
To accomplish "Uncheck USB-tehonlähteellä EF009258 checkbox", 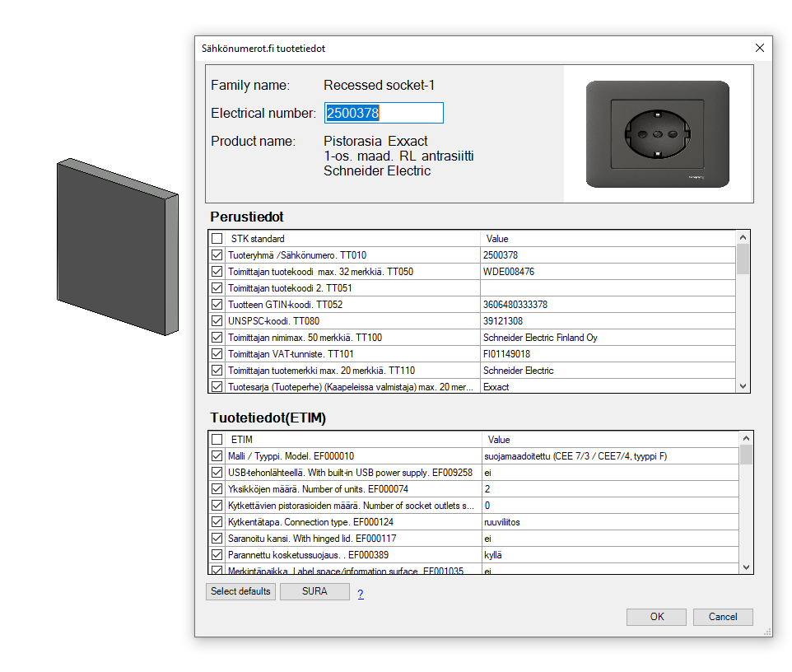I will [x=217, y=473].
